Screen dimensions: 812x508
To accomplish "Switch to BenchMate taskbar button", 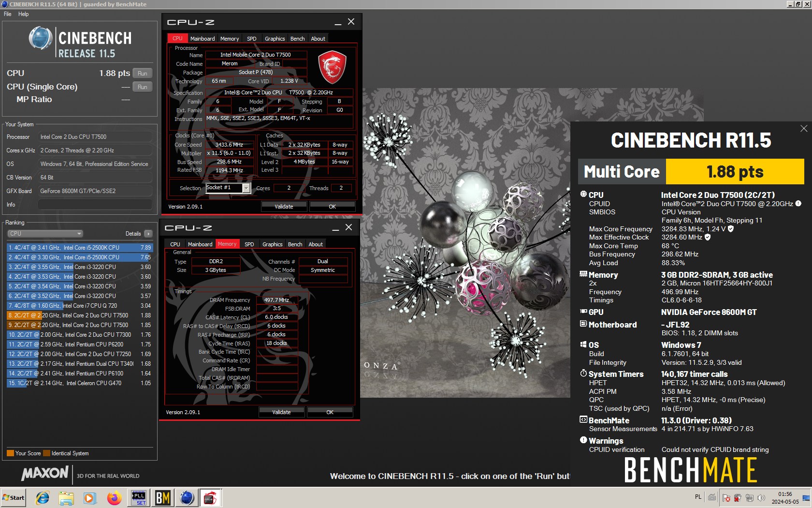I will click(163, 498).
